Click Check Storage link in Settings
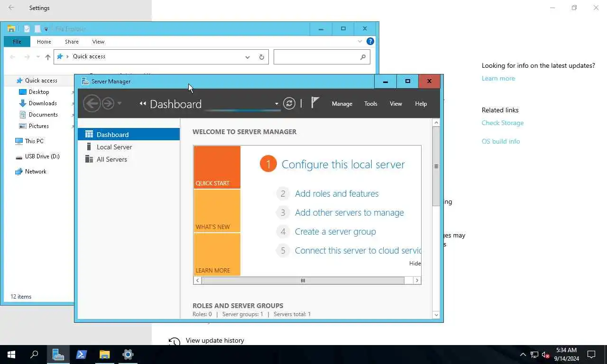Screen dimensions: 607x364 tap(503, 123)
